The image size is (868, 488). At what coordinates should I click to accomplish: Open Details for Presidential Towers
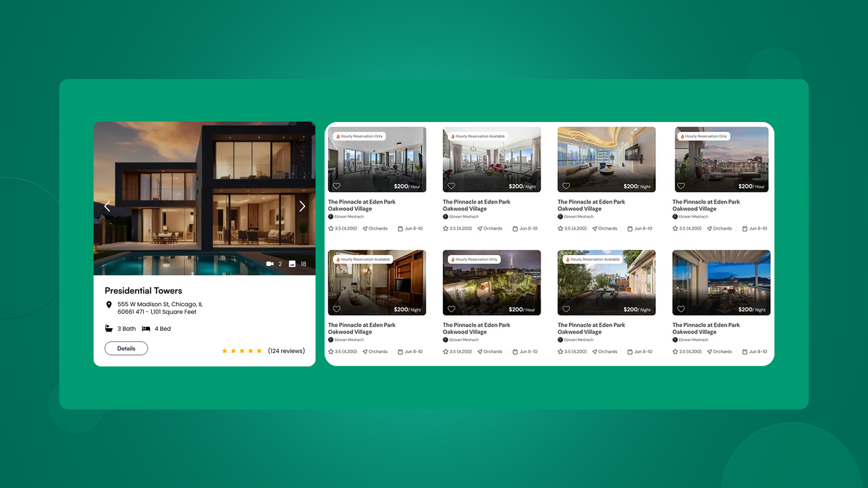(126, 348)
